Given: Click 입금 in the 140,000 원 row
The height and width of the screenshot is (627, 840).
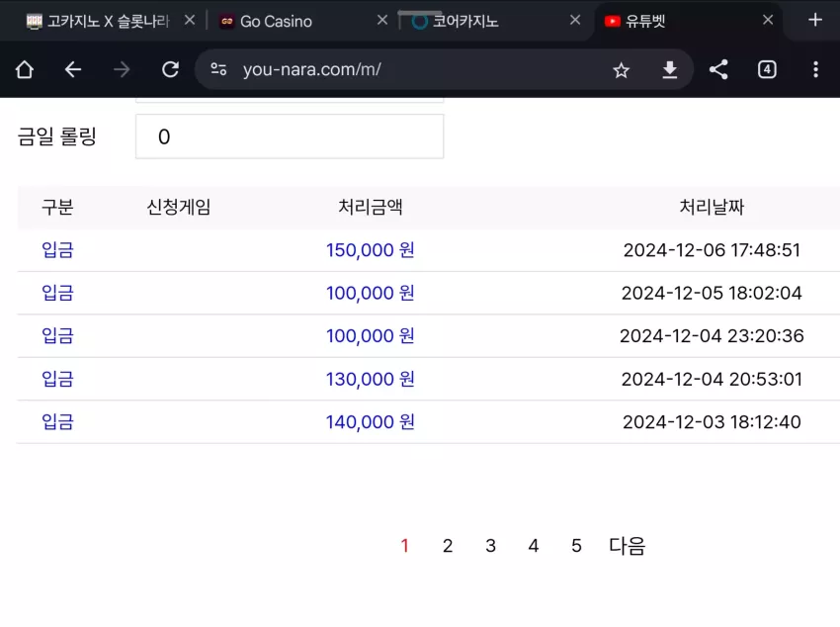Looking at the screenshot, I should coord(57,422).
